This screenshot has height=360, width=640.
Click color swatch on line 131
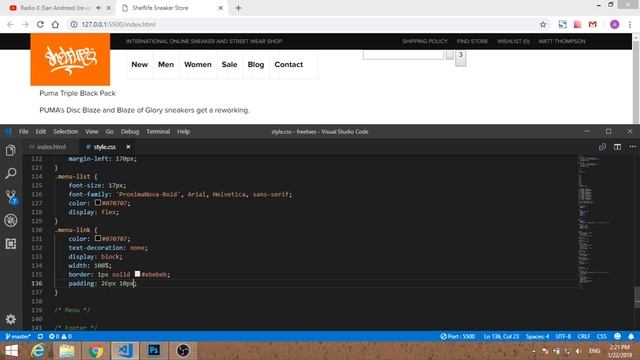pyautogui.click(x=98, y=238)
